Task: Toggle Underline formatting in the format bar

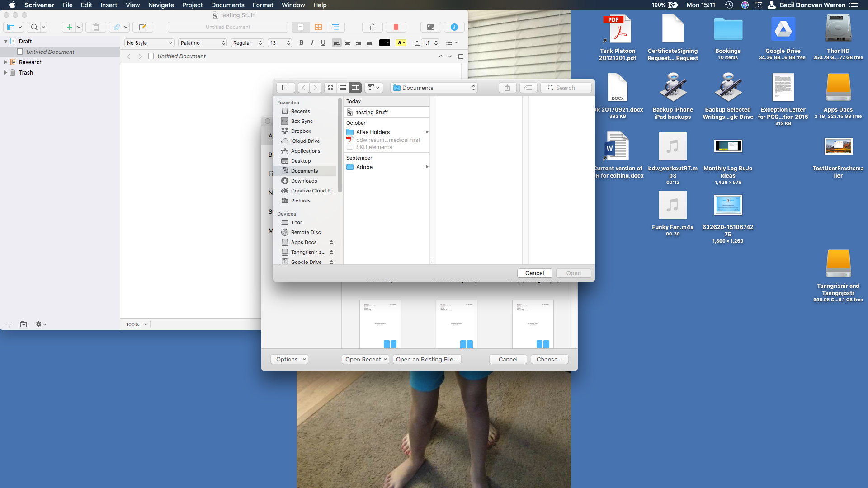Action: point(323,43)
